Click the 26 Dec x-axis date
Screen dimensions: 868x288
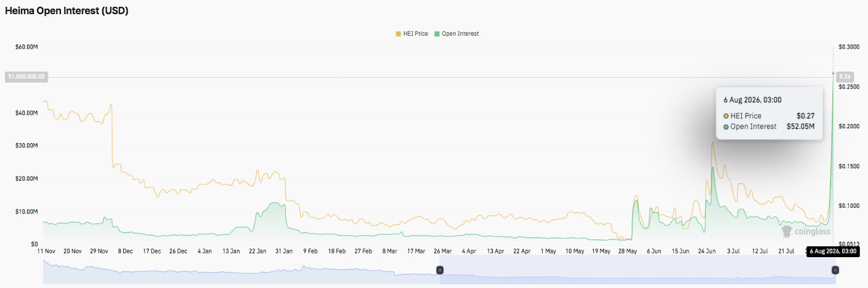pyautogui.click(x=178, y=252)
